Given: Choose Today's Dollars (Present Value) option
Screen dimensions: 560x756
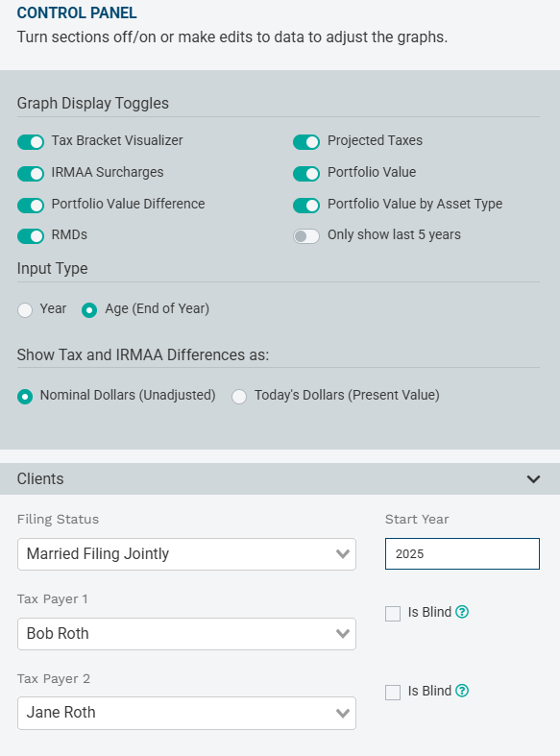Looking at the screenshot, I should coord(239,397).
